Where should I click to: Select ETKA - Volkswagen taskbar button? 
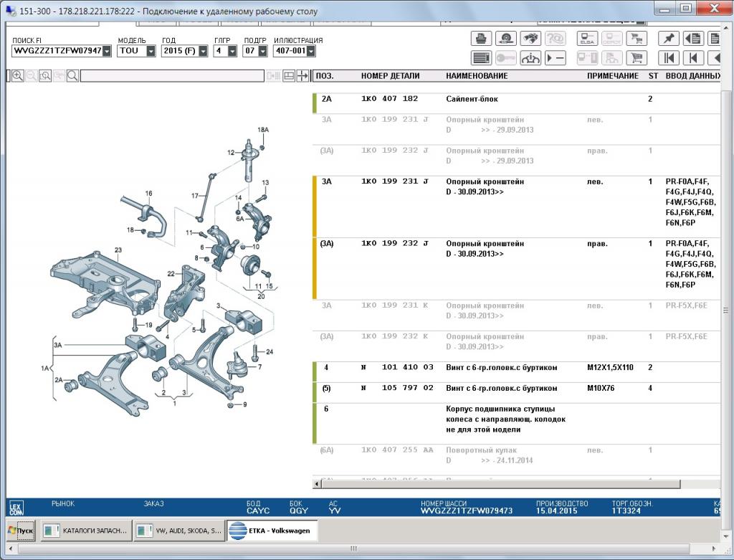coord(272,531)
